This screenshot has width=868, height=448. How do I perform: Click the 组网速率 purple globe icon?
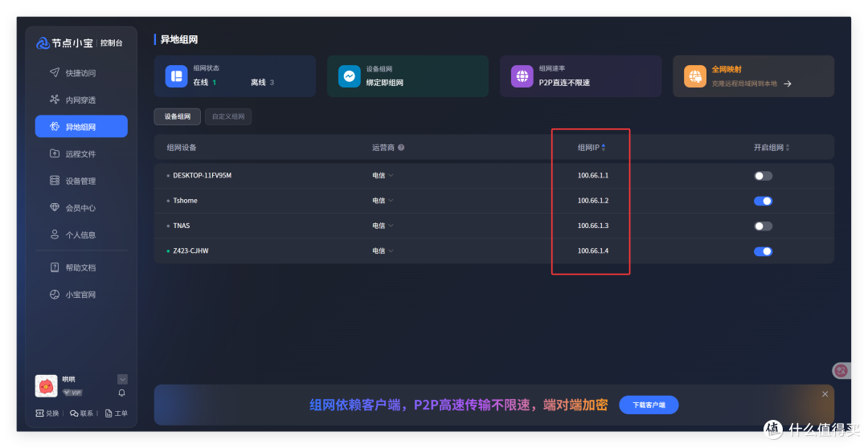(522, 76)
